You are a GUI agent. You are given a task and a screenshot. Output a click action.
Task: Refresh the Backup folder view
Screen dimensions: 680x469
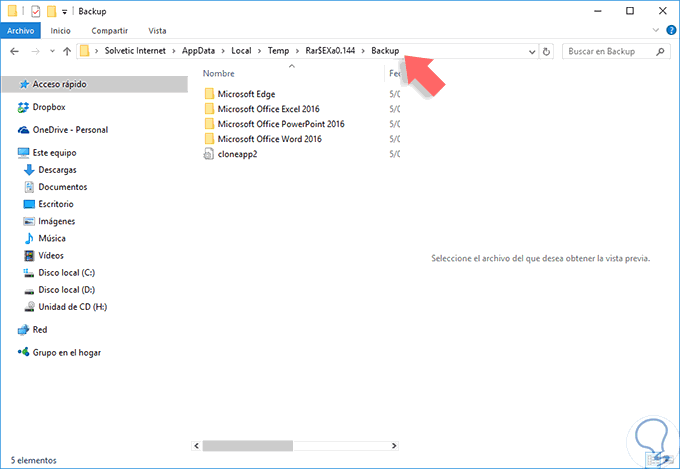pyautogui.click(x=546, y=52)
